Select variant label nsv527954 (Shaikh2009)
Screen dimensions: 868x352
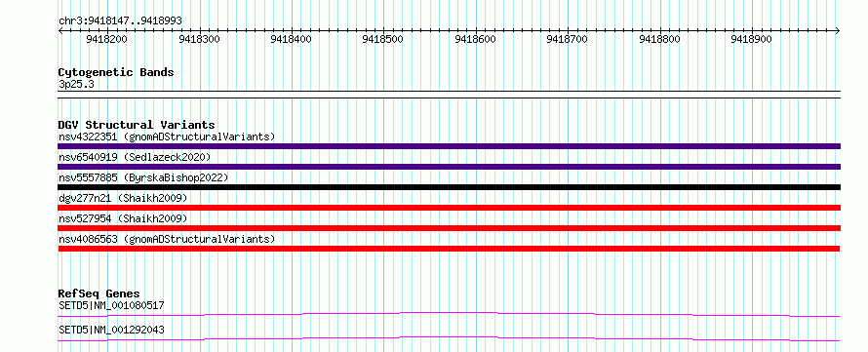pos(123,218)
